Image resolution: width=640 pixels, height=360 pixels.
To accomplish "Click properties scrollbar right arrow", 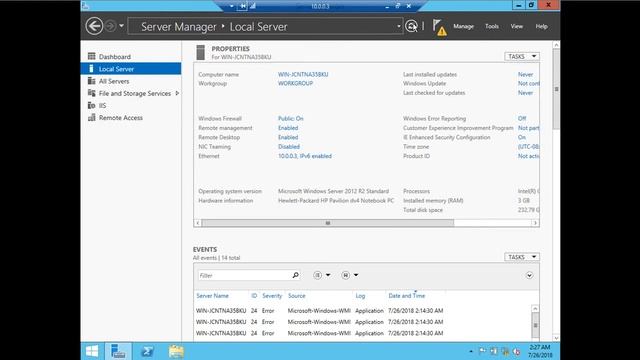I will pyautogui.click(x=535, y=223).
